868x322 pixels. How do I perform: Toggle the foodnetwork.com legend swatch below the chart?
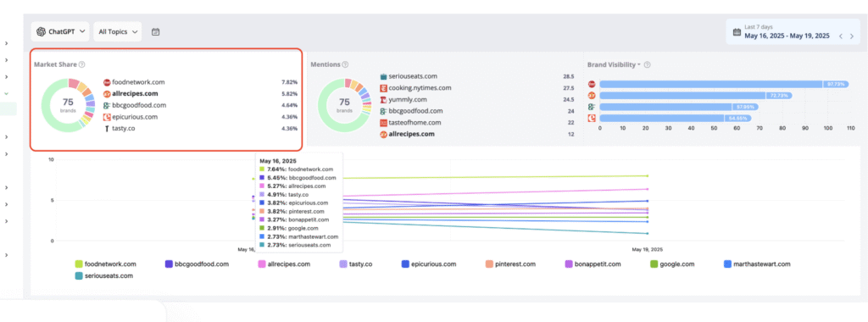coord(79,264)
